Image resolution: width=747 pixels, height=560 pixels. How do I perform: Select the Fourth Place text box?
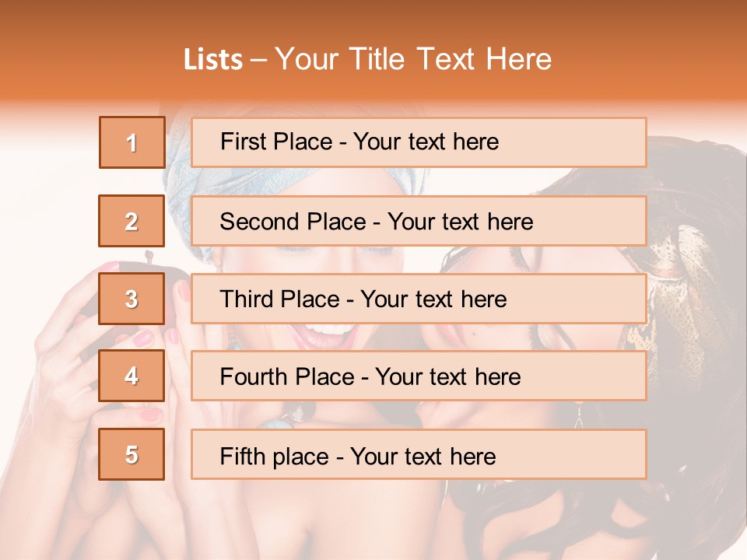(x=419, y=376)
